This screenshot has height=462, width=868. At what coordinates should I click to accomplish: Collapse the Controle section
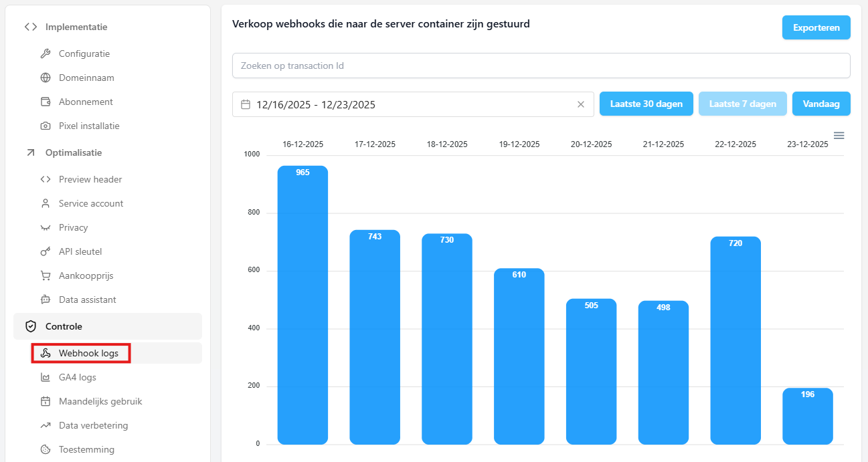pos(107,326)
